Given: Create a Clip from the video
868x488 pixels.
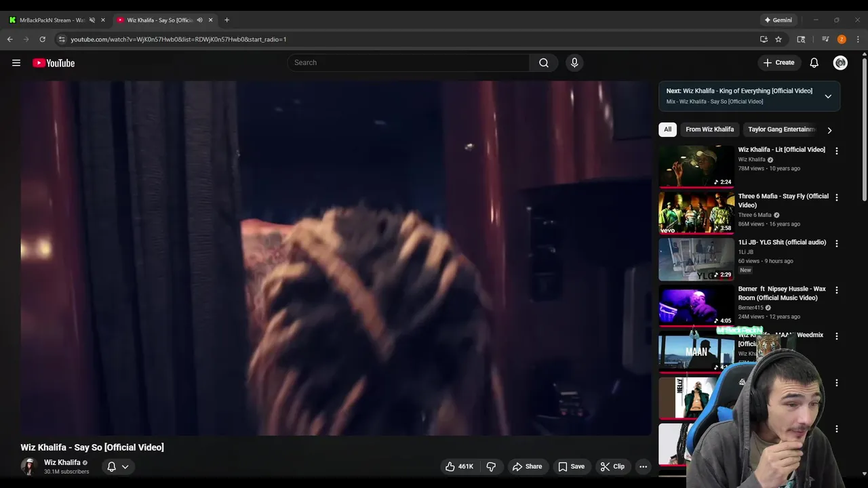Looking at the screenshot, I should point(612,466).
